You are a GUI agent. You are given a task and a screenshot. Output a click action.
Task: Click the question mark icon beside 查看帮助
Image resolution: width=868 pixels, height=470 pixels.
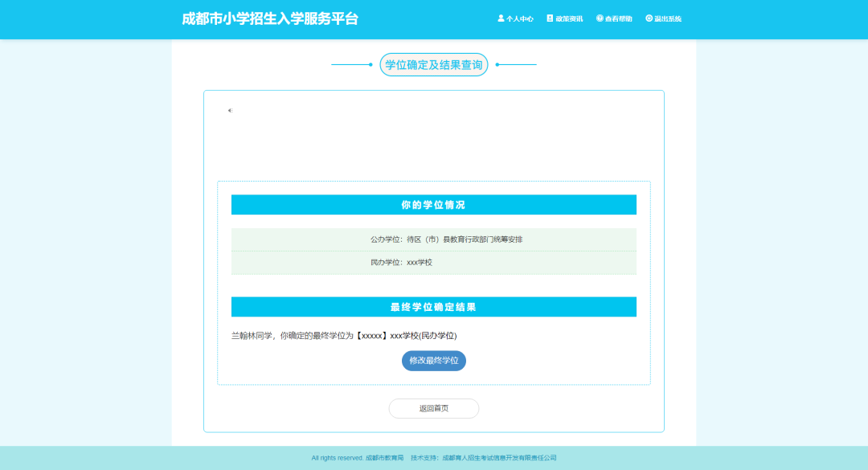tap(600, 18)
